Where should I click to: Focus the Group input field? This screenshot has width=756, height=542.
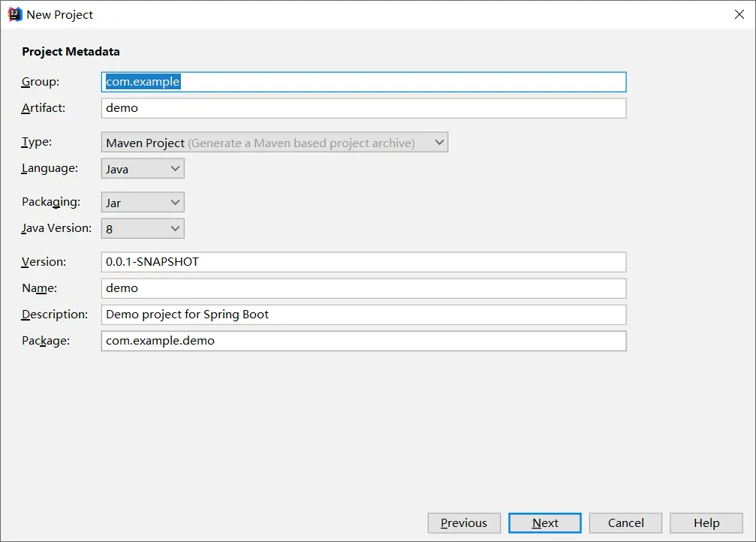pyautogui.click(x=363, y=82)
